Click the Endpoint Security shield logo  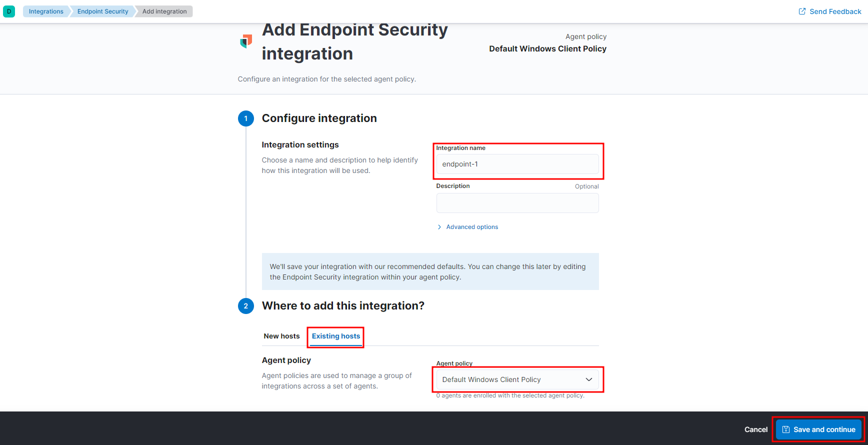coord(246,41)
